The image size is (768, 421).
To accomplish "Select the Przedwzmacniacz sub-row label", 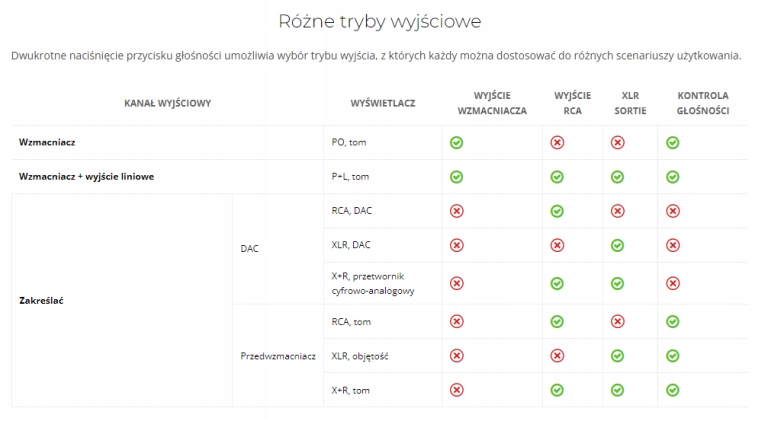I will coord(278,355).
